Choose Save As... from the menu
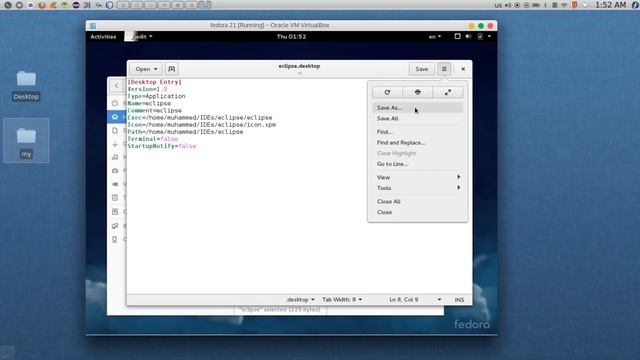 pos(418,108)
